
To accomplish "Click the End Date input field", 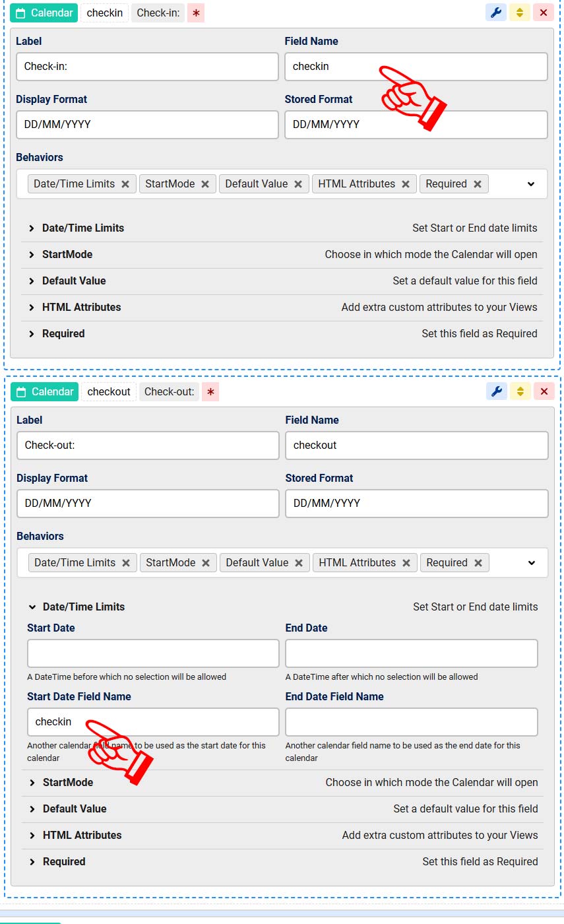I will coord(411,653).
